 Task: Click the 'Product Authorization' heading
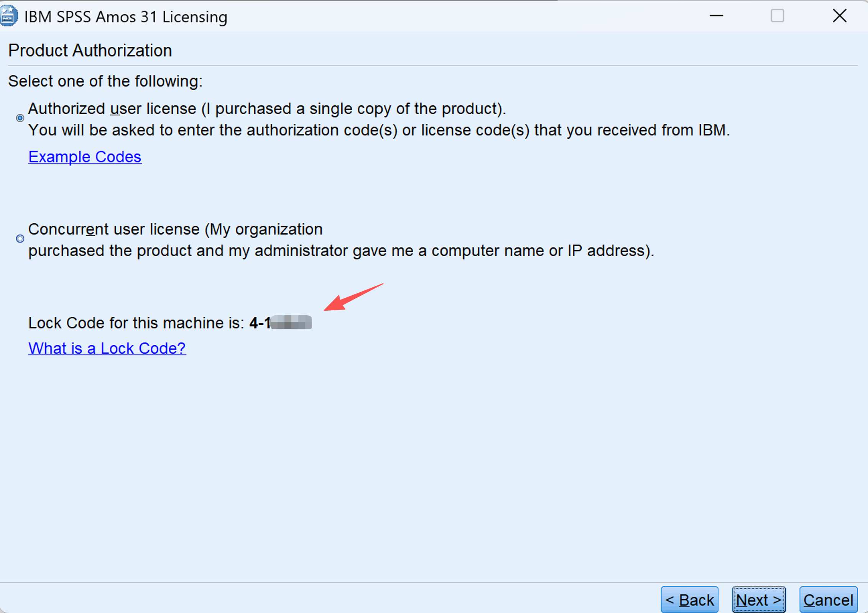90,51
